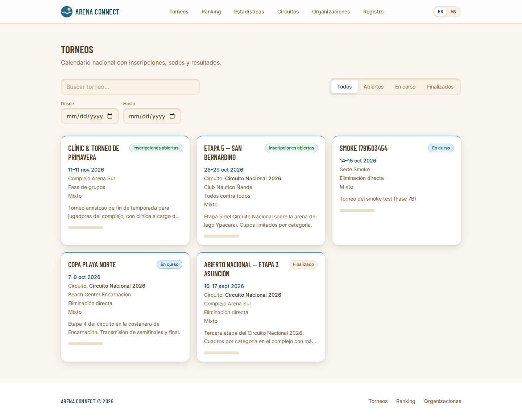The image size is (522, 420).
Task: Open the Copa Playa Norte tournament card
Action: [x=125, y=307]
